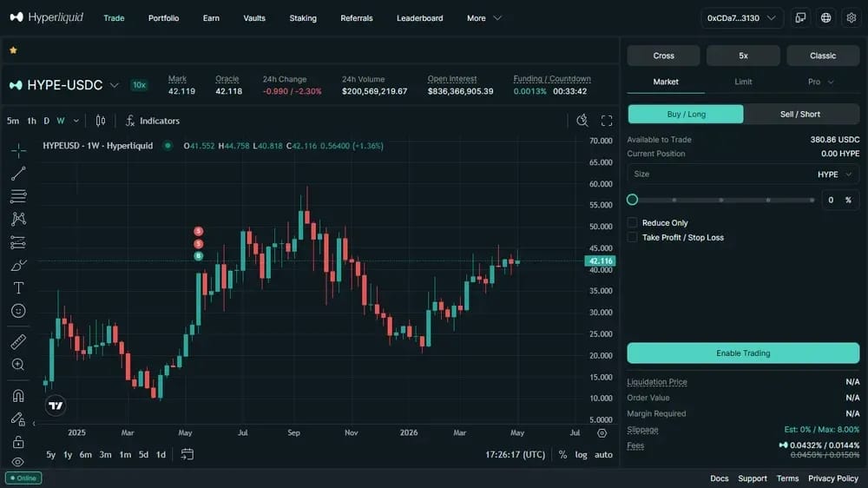Click the order size slider handle

pyautogui.click(x=632, y=200)
